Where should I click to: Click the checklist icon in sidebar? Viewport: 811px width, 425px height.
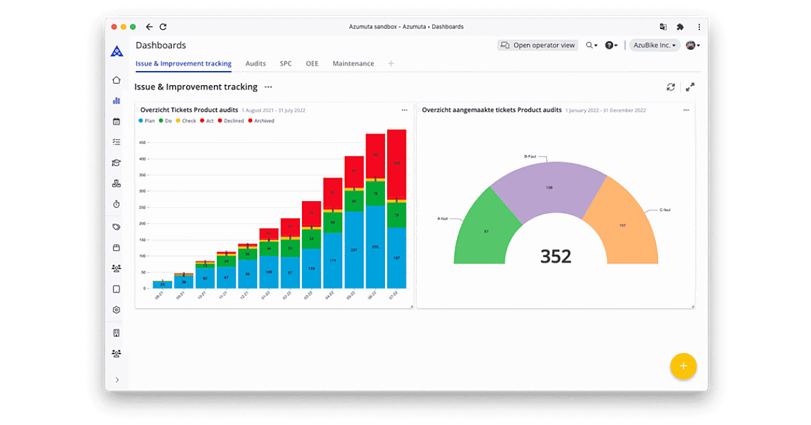pos(117,143)
